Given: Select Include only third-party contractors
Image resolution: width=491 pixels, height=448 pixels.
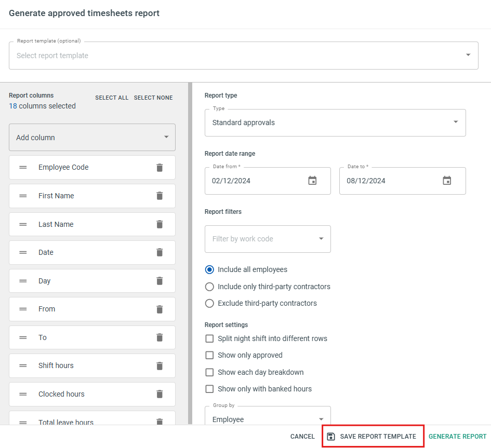Looking at the screenshot, I should pos(209,287).
